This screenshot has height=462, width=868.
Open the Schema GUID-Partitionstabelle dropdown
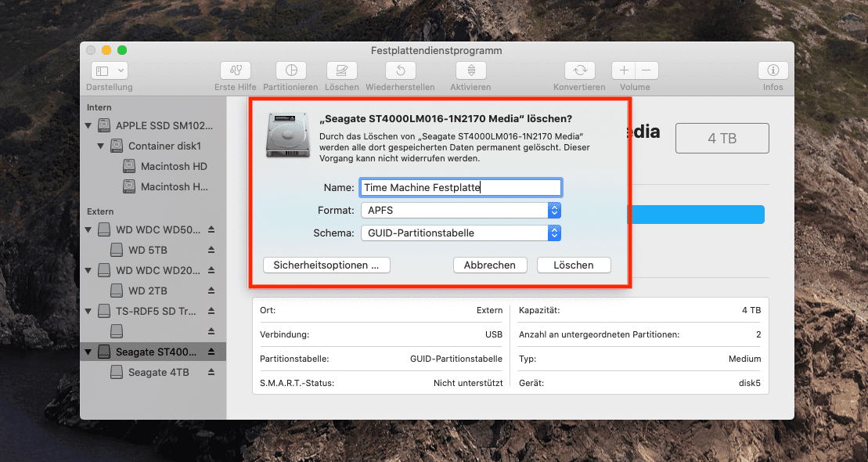coord(461,233)
